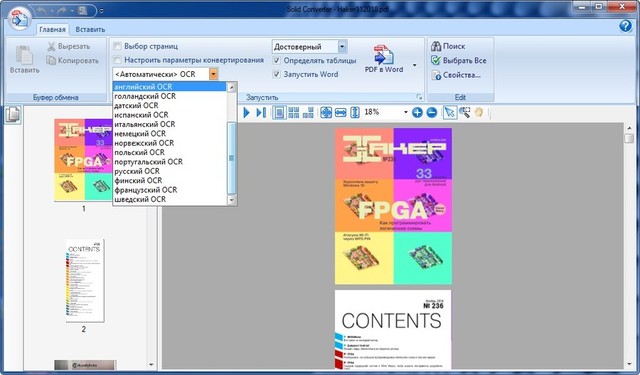Zoom out with the minus button
Screen dimensions: 640x375
pos(431,112)
